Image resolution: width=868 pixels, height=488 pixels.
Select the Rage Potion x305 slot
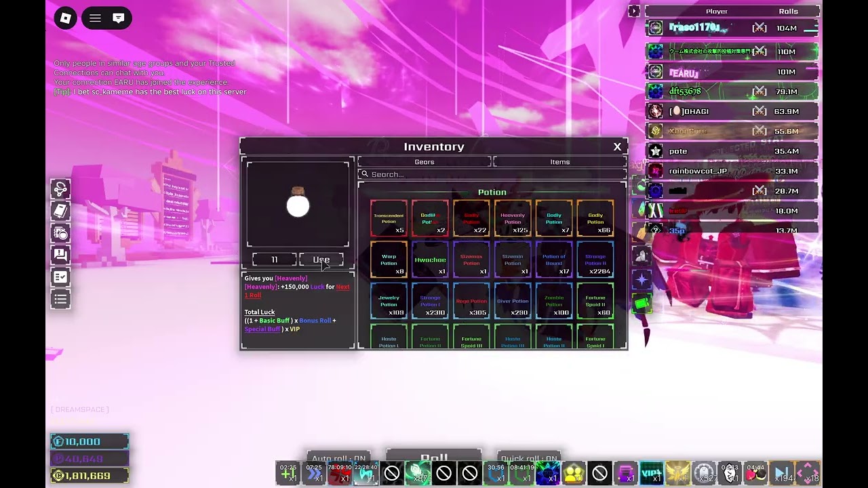coord(471,301)
